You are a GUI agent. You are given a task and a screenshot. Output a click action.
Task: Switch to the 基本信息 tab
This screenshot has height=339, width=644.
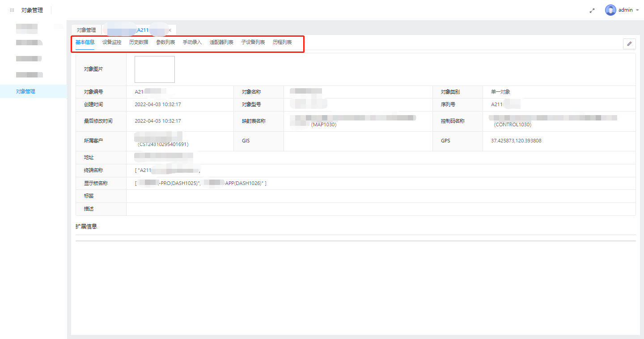(85, 43)
